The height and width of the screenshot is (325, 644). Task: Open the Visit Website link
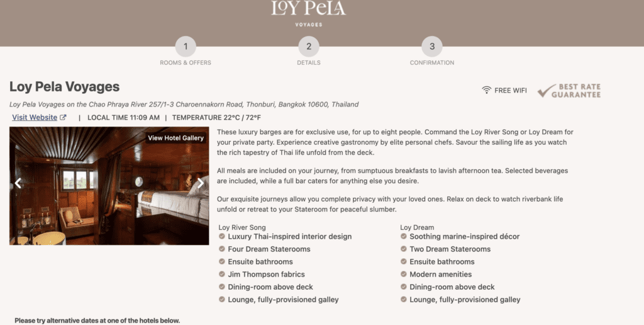point(35,117)
